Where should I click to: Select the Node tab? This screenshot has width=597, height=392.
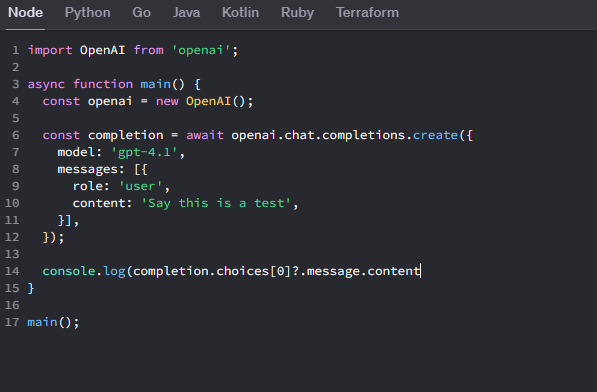pyautogui.click(x=26, y=13)
